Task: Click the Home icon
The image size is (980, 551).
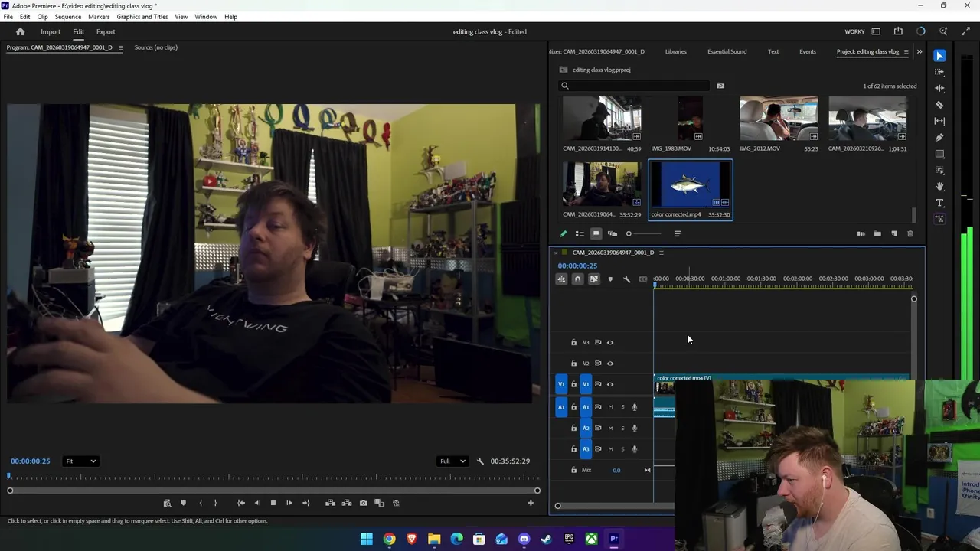Action: pos(21,31)
